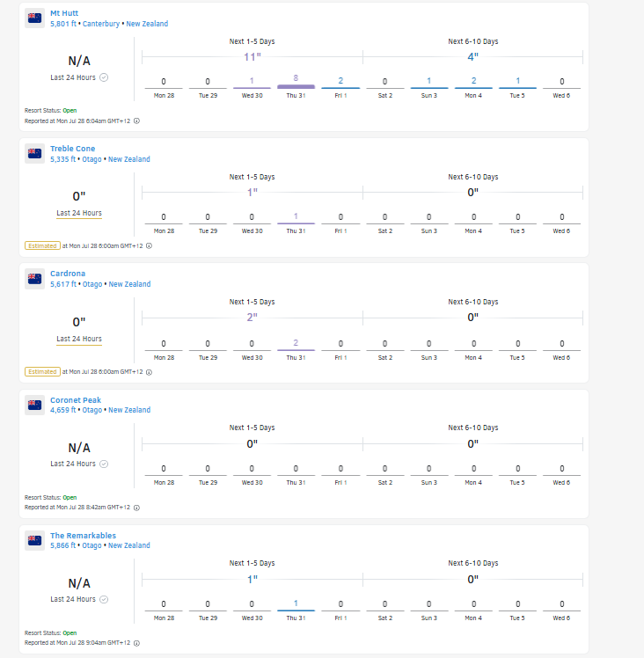Open Canterbury region link under Mt Hutt
Image resolution: width=644 pixels, height=658 pixels.
click(x=101, y=24)
